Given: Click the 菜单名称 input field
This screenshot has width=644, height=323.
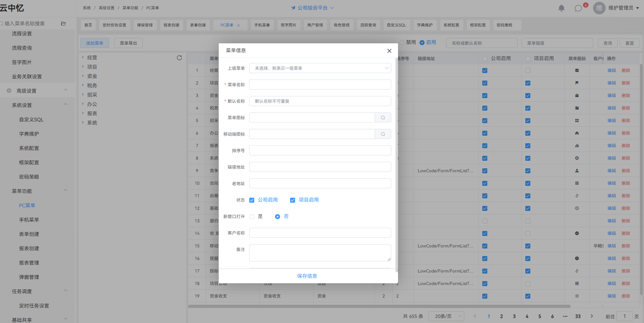Looking at the screenshot, I should click(x=320, y=85).
